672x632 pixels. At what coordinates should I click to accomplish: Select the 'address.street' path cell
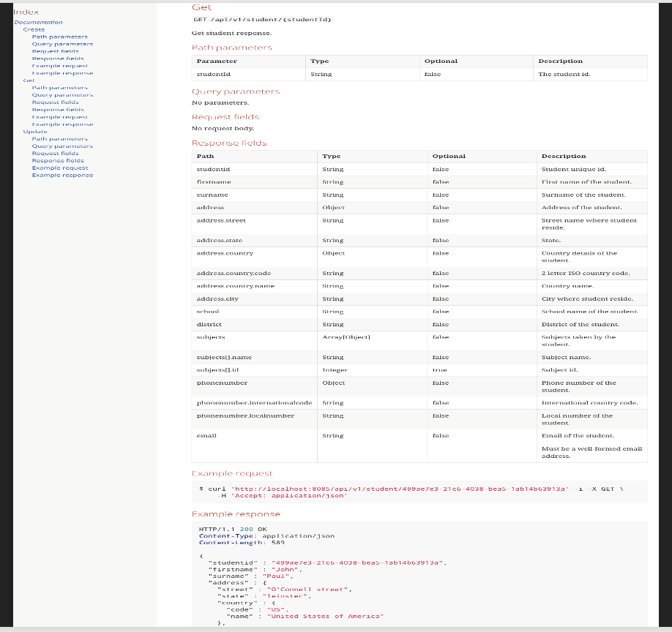(221, 220)
